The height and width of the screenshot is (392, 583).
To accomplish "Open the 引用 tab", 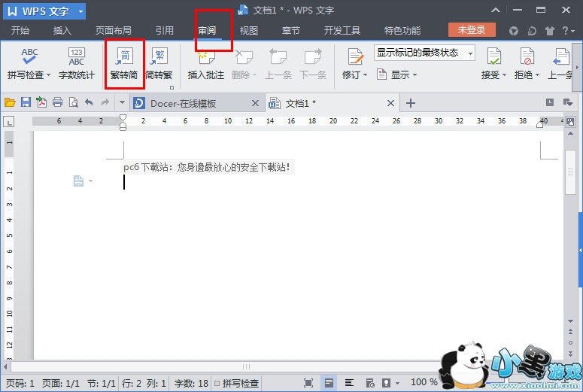I will coord(164,31).
